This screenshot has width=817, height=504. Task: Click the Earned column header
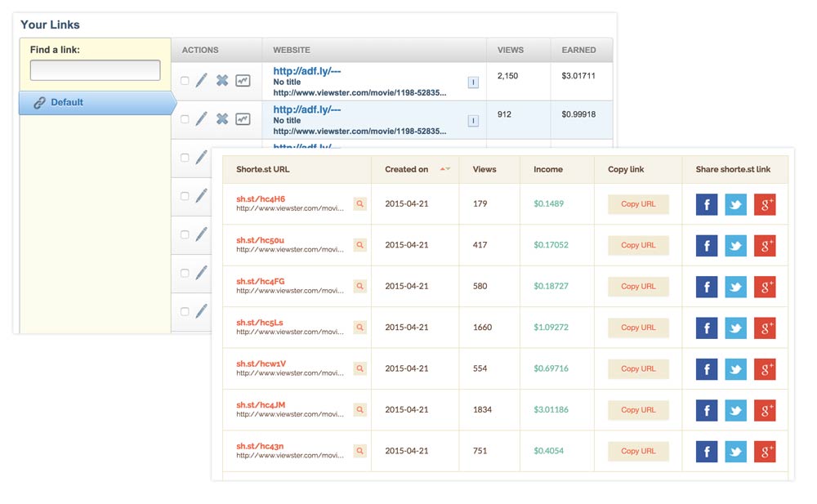click(x=578, y=50)
